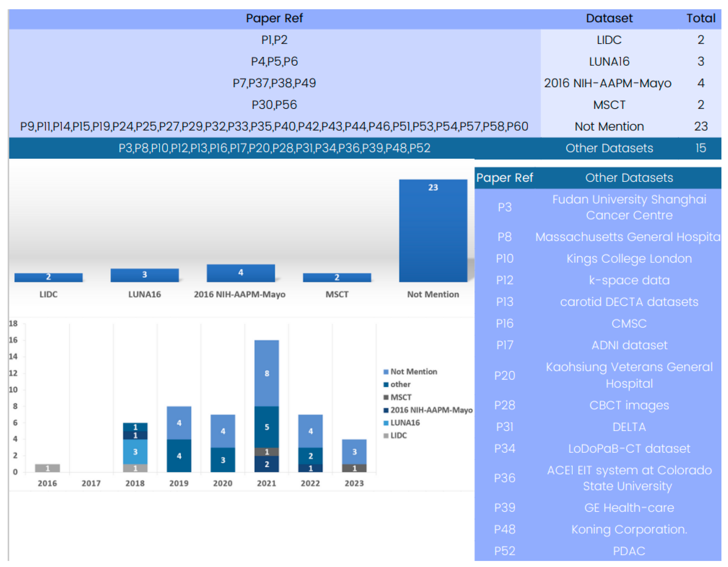Click the Not Mention legend color swatch

coord(386,372)
